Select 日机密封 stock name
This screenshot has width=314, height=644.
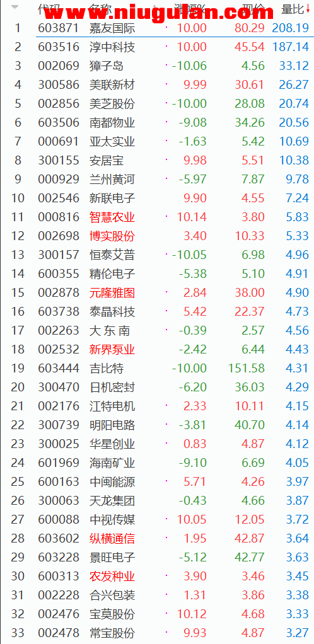[112, 388]
